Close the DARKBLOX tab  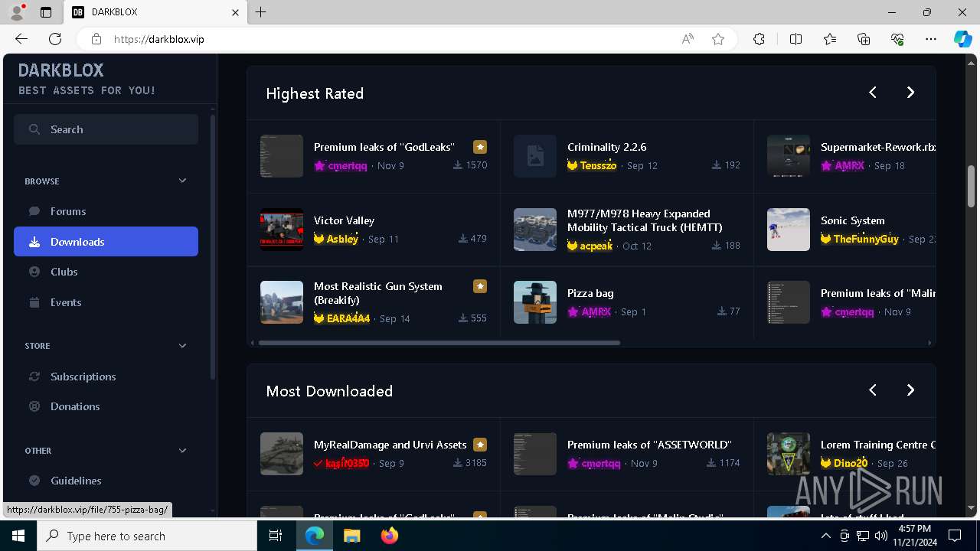(x=236, y=12)
